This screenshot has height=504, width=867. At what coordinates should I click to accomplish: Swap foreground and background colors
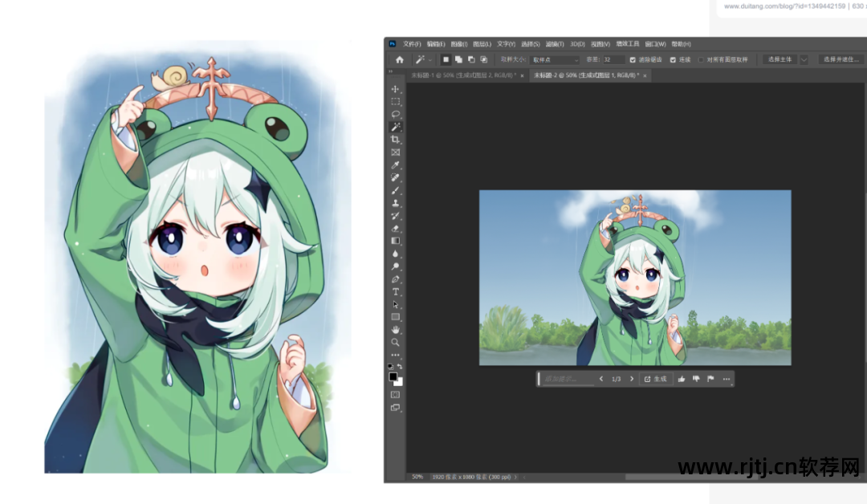400,367
